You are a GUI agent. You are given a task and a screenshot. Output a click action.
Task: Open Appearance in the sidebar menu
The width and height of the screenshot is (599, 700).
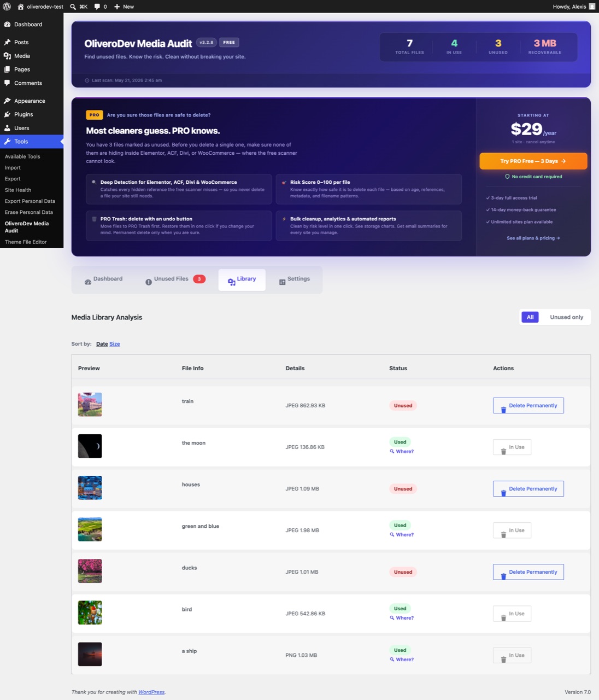click(32, 101)
